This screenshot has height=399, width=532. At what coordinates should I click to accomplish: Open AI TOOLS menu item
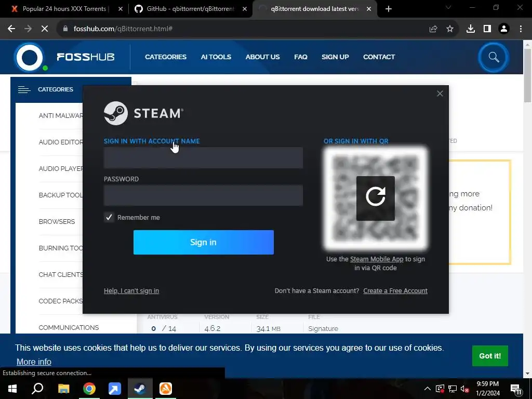pos(216,57)
